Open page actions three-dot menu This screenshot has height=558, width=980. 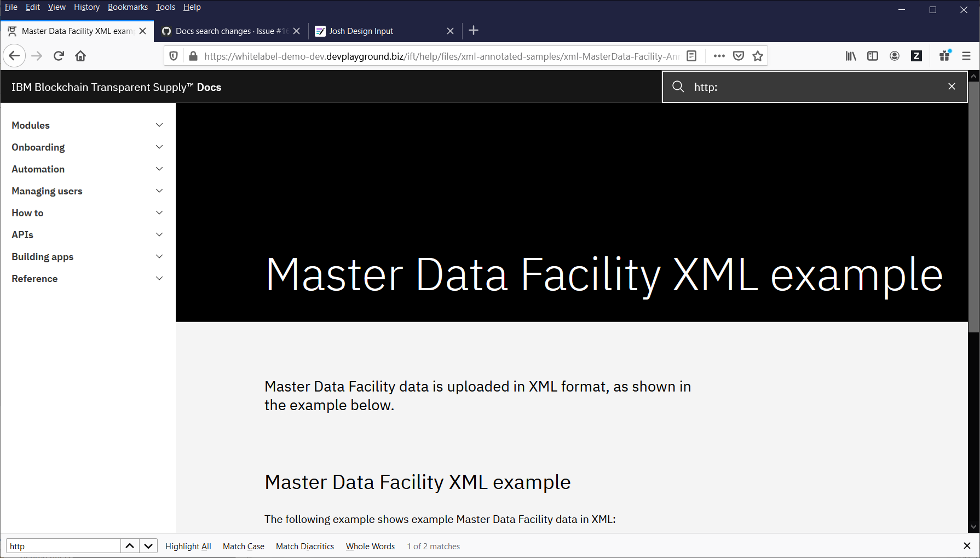click(719, 56)
